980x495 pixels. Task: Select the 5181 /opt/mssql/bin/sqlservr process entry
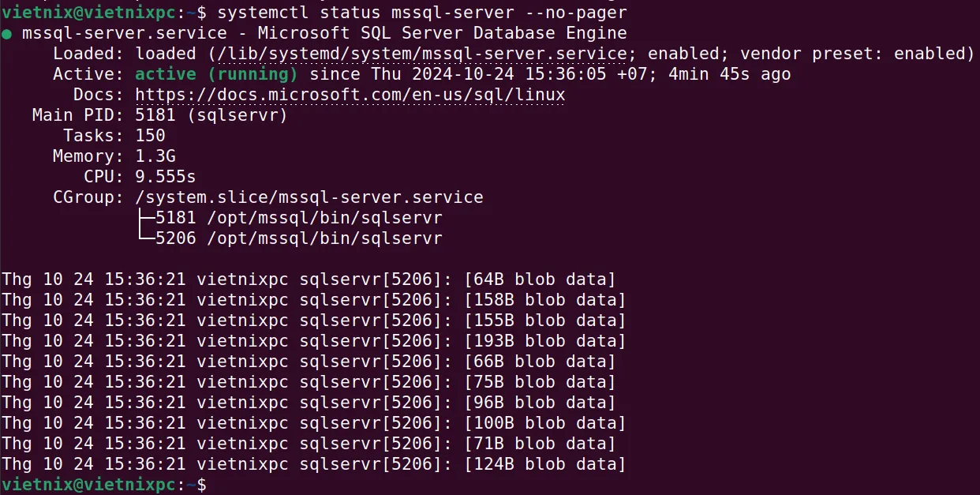pos(298,218)
